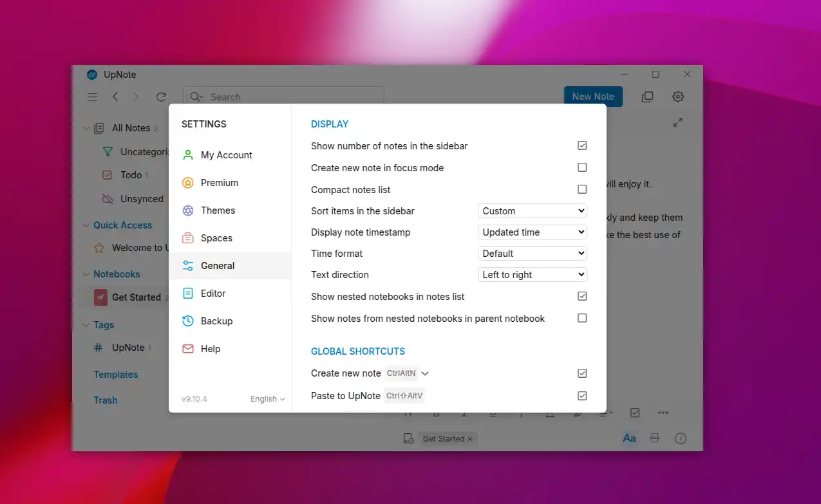Enable Compact notes list checkbox
Viewport: 821px width, 504px height.
582,189
